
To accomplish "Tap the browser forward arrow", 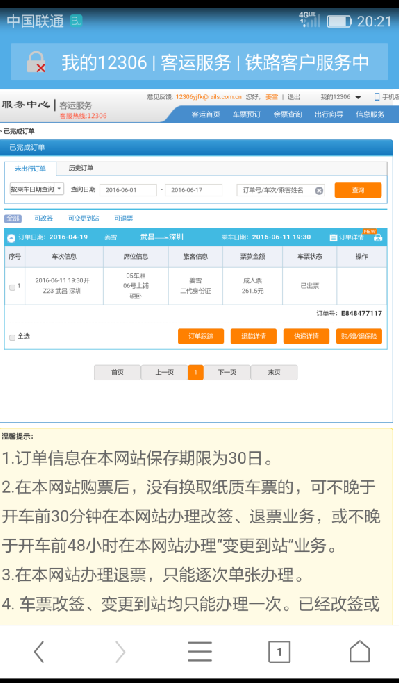I will click(119, 652).
